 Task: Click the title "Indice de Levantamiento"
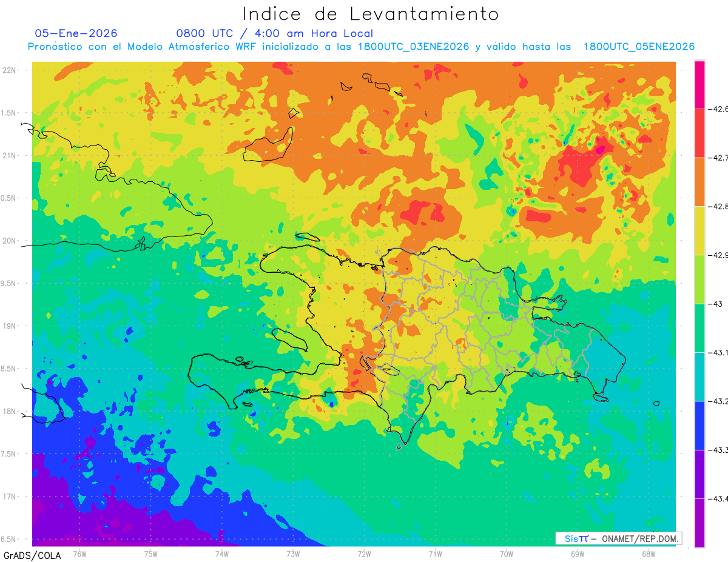[371, 13]
